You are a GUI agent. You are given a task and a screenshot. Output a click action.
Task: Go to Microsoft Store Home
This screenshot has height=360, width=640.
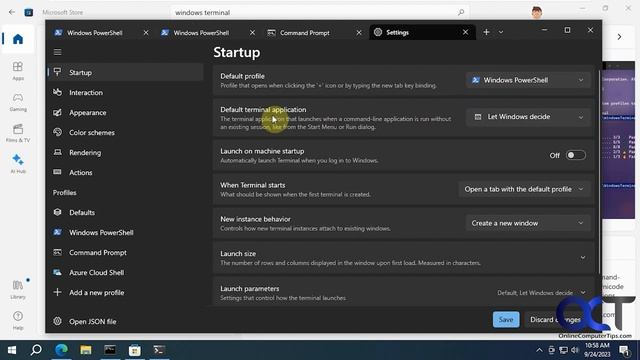tap(18, 39)
